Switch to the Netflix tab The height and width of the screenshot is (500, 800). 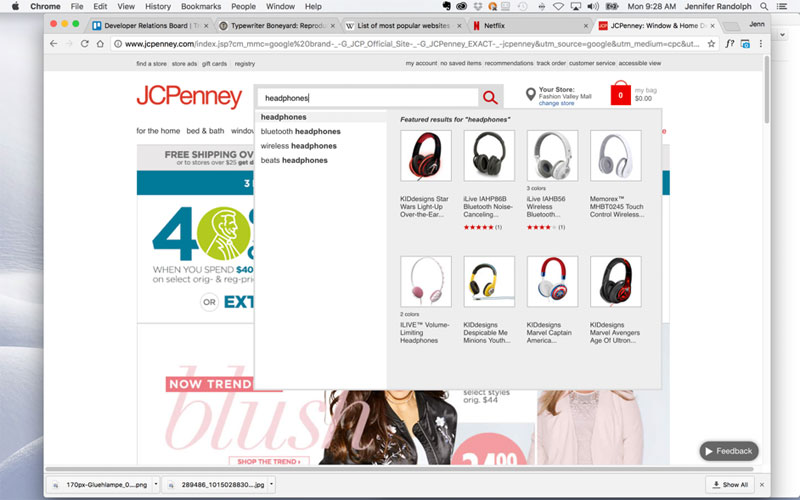(530, 26)
